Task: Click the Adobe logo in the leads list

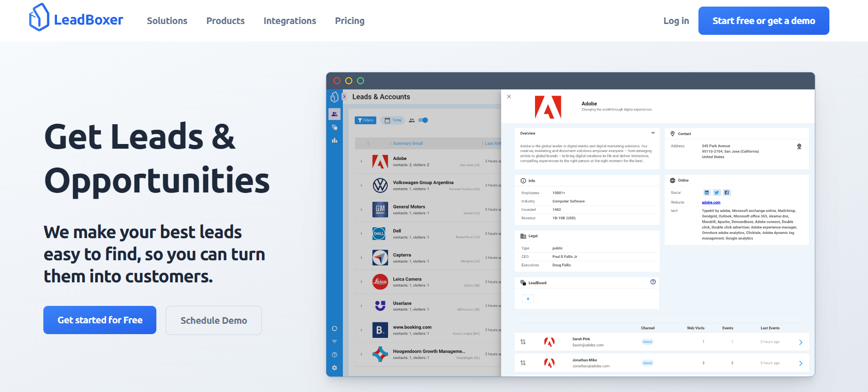Action: coord(380,161)
